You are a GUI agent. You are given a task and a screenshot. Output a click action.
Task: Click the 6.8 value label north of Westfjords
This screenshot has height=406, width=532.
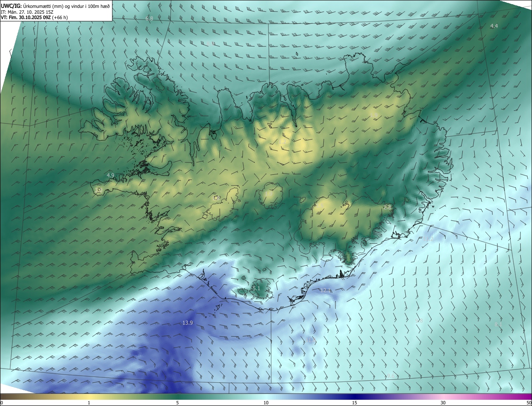pos(149,19)
